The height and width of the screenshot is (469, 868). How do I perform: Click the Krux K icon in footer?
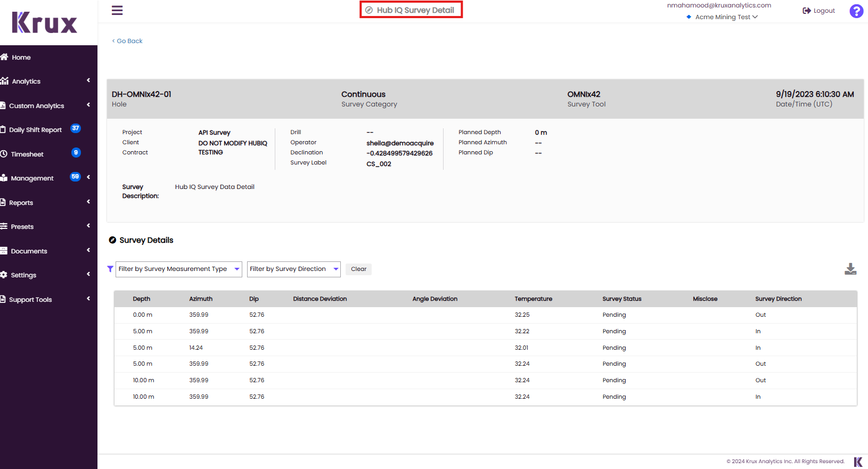coord(858,462)
